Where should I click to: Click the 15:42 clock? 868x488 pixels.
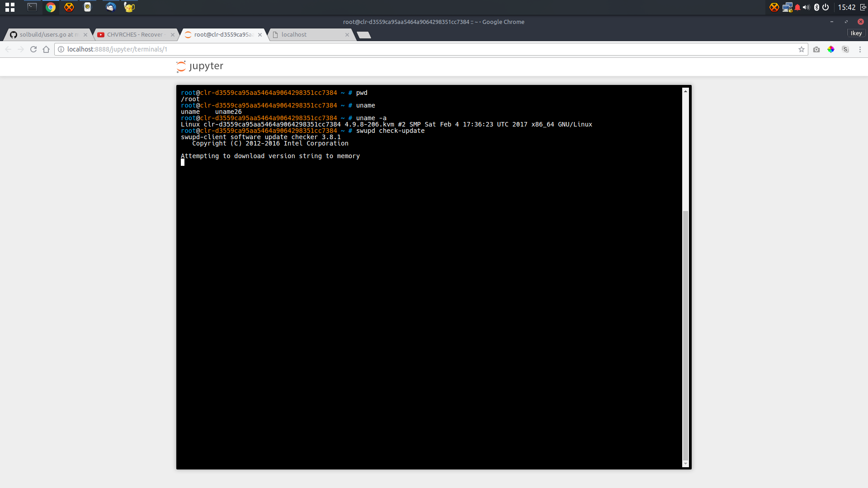point(846,7)
